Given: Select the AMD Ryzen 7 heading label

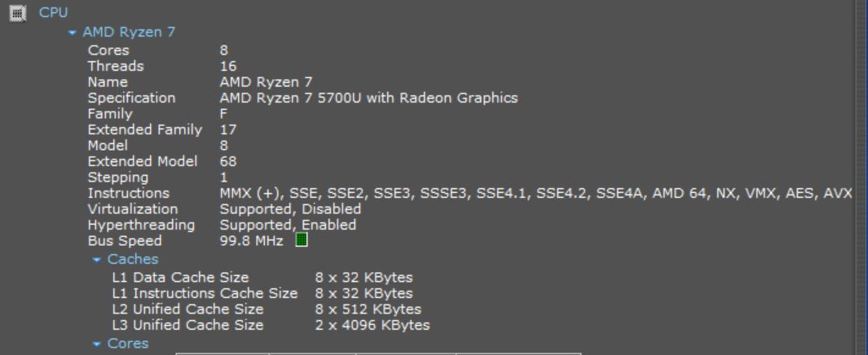Looking at the screenshot, I should click(129, 32).
